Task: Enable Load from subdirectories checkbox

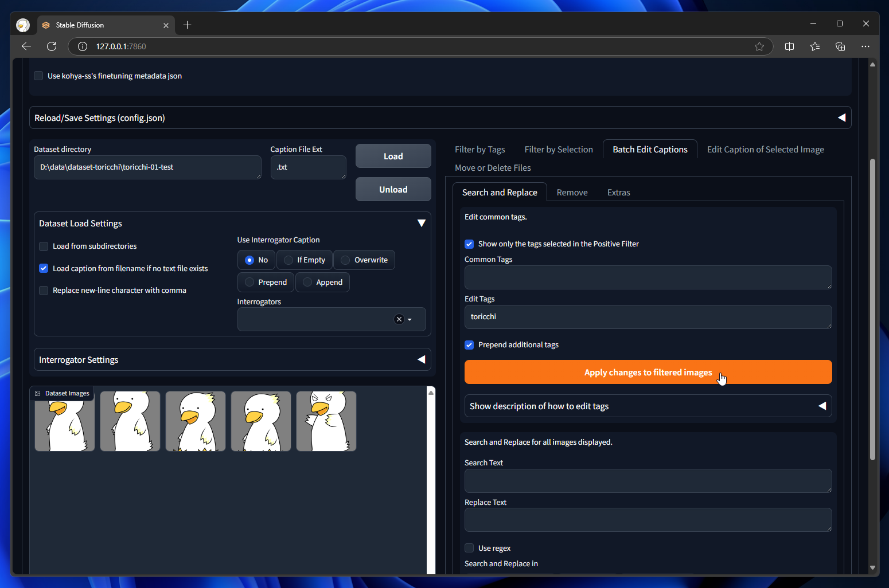Action: [x=44, y=246]
